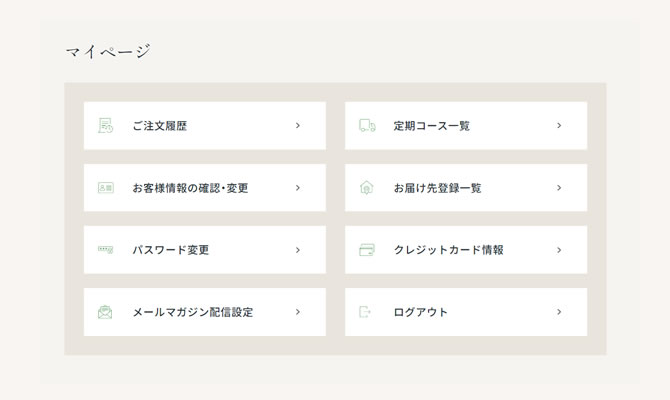670x400 pixels.
Task: Select お届け先登録一覧 link
Action: pyautogui.click(x=466, y=188)
